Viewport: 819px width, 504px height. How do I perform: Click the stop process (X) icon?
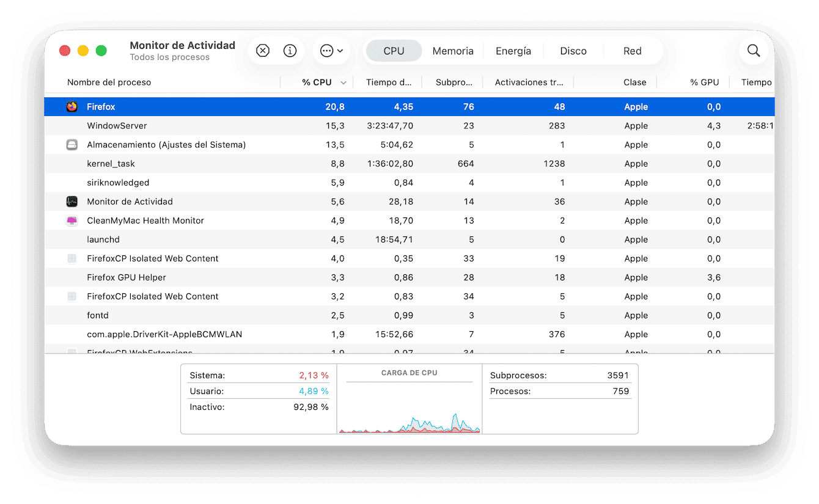click(x=263, y=51)
